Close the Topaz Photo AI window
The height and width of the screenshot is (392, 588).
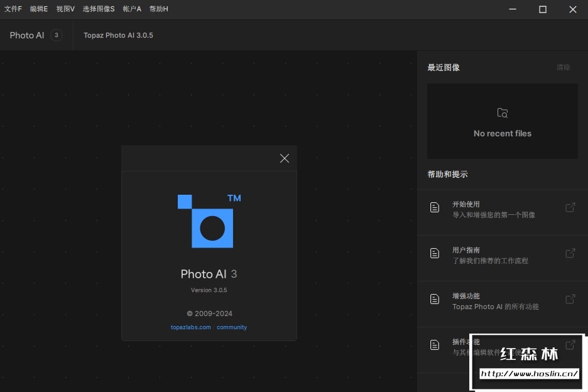click(x=573, y=9)
